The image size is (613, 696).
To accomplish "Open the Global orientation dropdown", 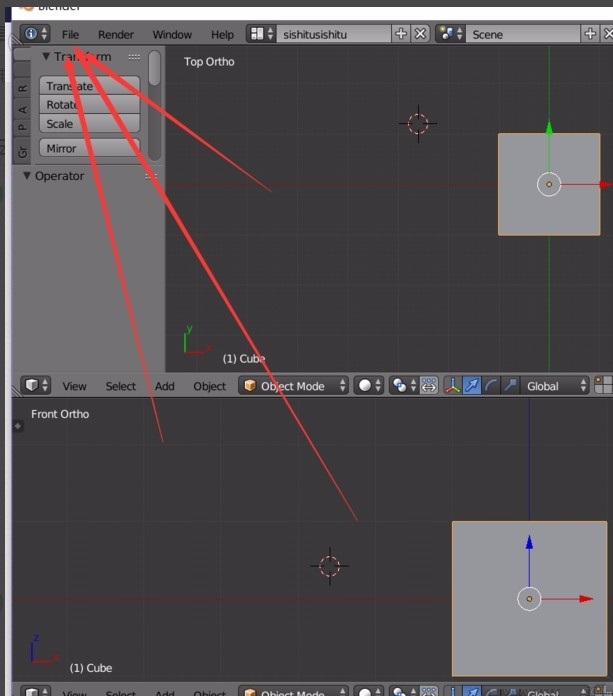I will tap(555, 386).
